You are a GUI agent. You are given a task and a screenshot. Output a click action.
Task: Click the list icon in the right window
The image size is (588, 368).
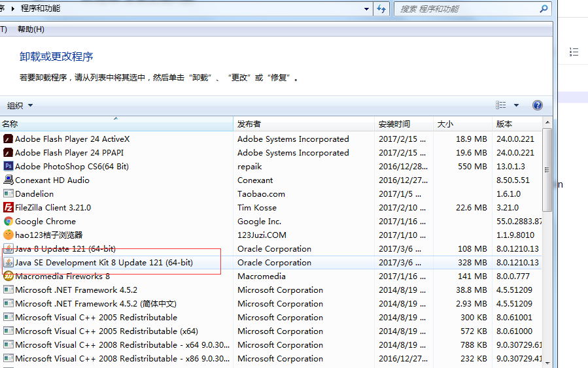pyautogui.click(x=574, y=52)
